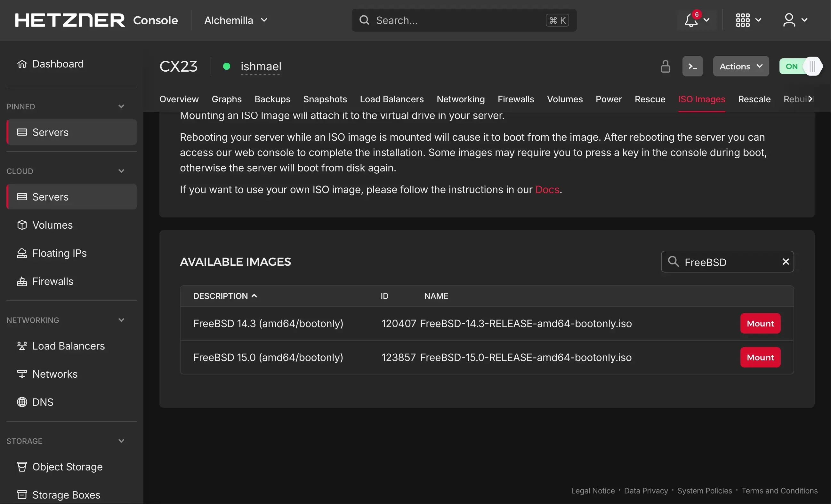Click the NAME column header

click(x=436, y=296)
